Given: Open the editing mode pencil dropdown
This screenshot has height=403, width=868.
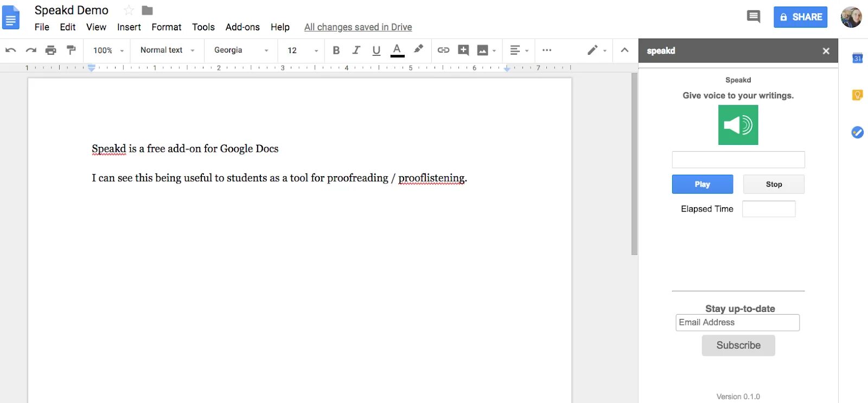Looking at the screenshot, I should 597,50.
